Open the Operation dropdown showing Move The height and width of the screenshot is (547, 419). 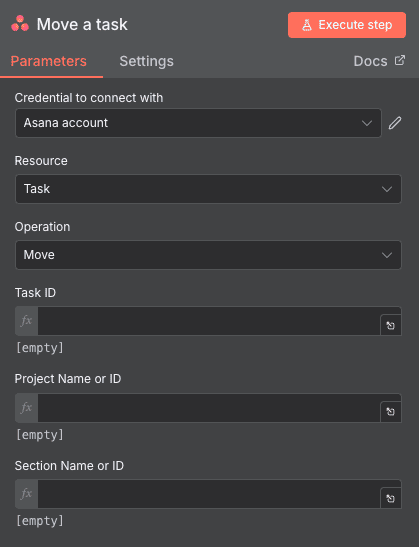[x=208, y=255]
